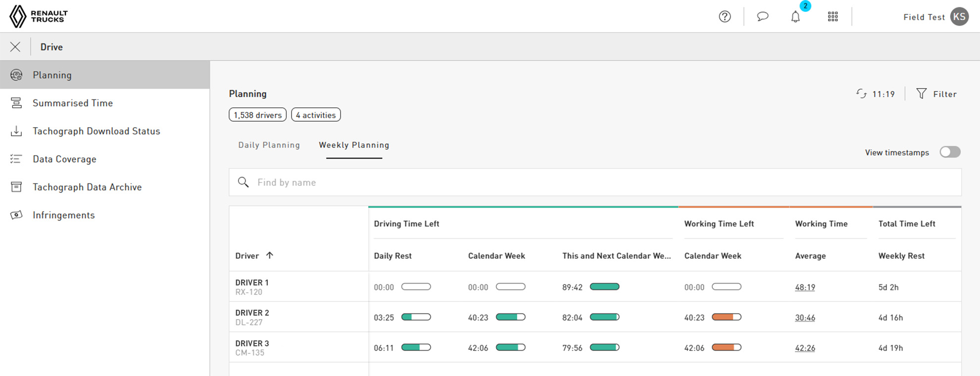This screenshot has height=376, width=980.
Task: Sort by Driver column arrow
Action: [269, 255]
